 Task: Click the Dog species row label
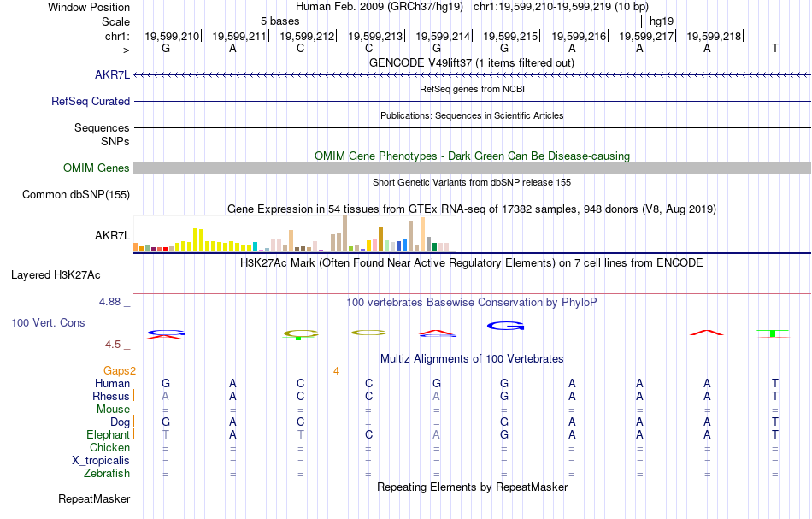tap(120, 422)
